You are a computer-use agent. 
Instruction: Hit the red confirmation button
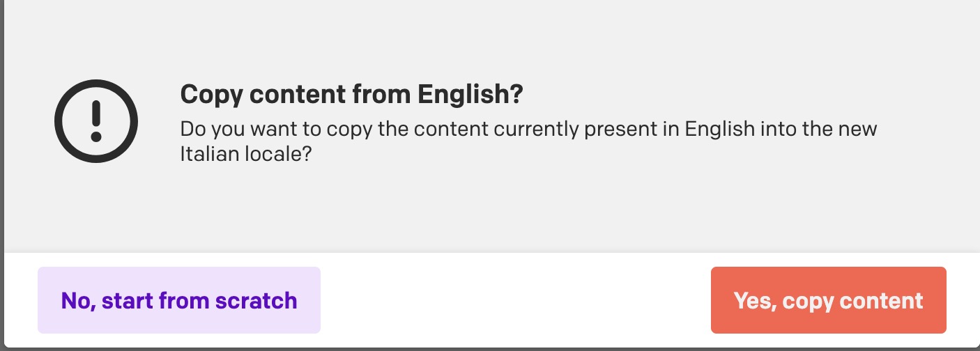click(x=828, y=300)
